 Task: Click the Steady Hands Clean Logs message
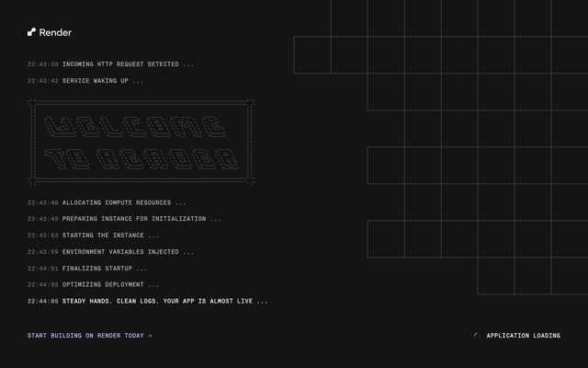pos(164,301)
